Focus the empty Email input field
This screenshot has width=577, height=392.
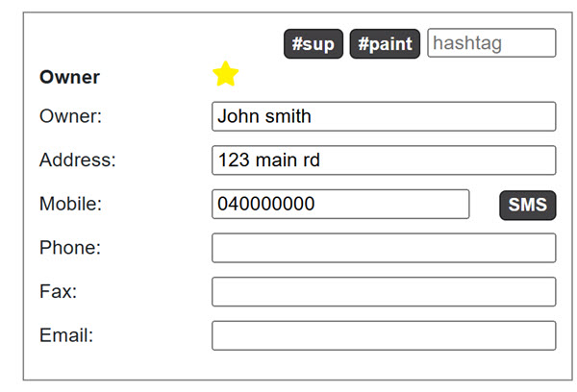pyautogui.click(x=383, y=335)
